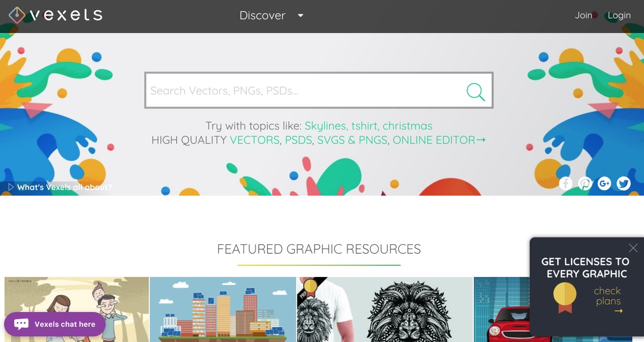Screen dimensions: 644x342
Task: Expand the Discover dropdown arrow
Action: [x=301, y=16]
